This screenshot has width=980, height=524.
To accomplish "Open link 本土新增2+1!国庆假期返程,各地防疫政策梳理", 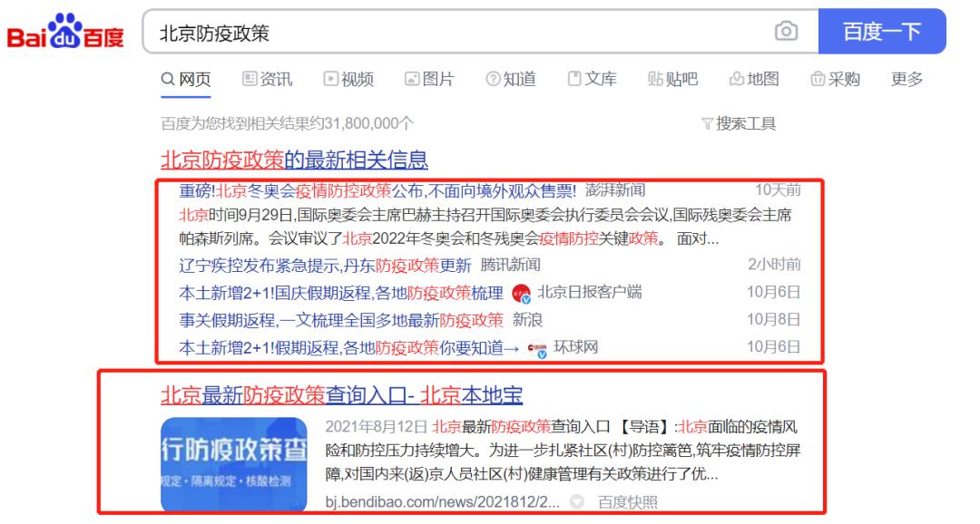I will [340, 293].
